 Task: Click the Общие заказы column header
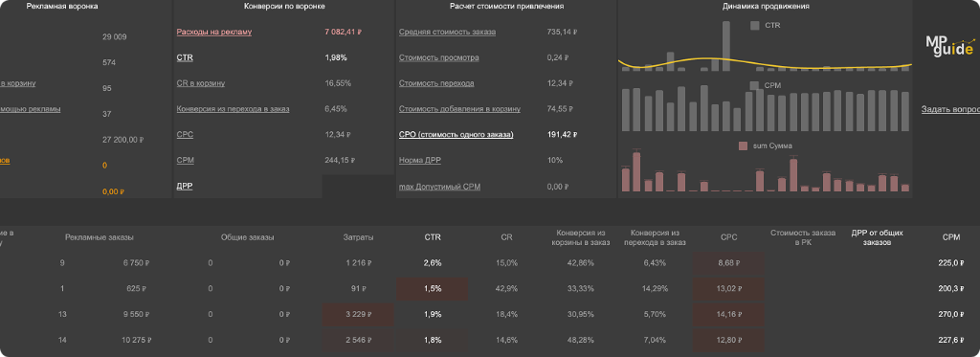tap(248, 237)
